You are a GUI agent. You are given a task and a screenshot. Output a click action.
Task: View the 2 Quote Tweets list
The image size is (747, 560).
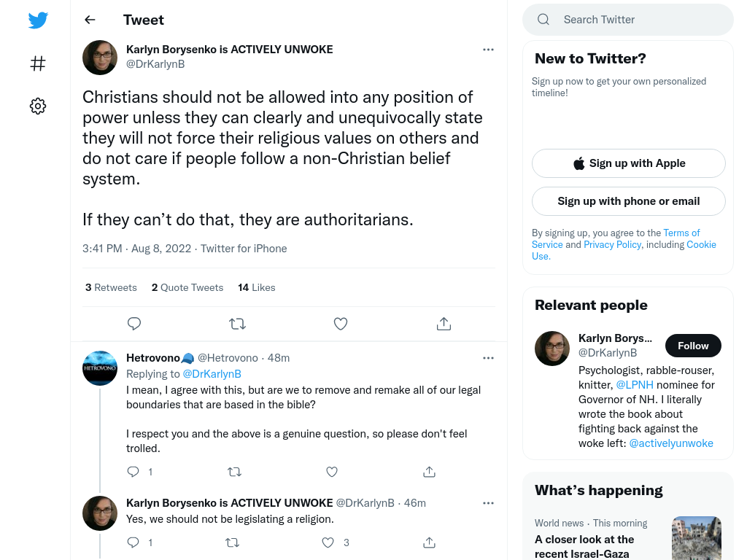(x=187, y=287)
